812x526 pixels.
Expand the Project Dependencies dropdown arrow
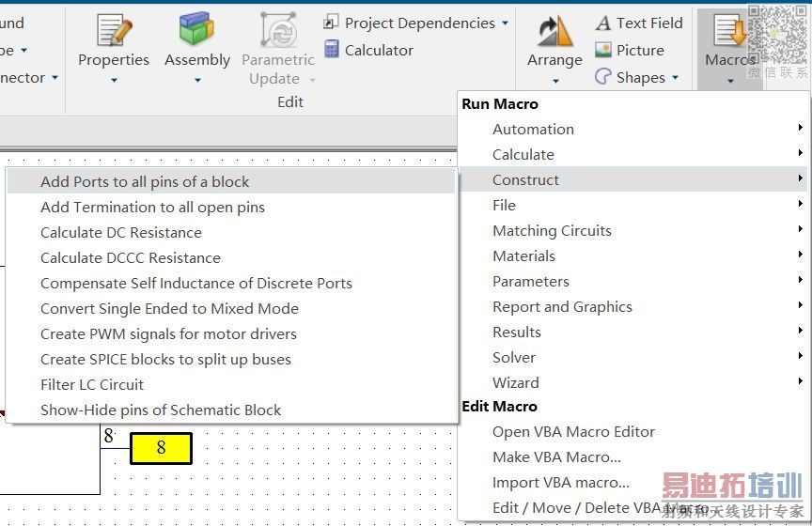[x=506, y=23]
